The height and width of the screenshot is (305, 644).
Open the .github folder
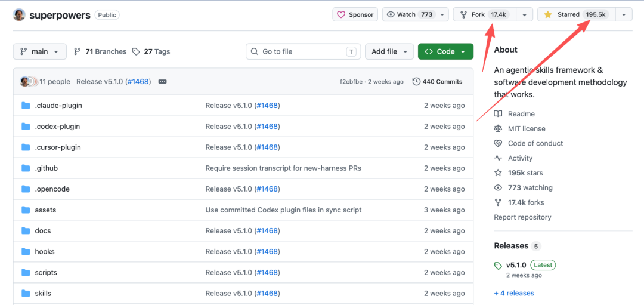(x=46, y=168)
